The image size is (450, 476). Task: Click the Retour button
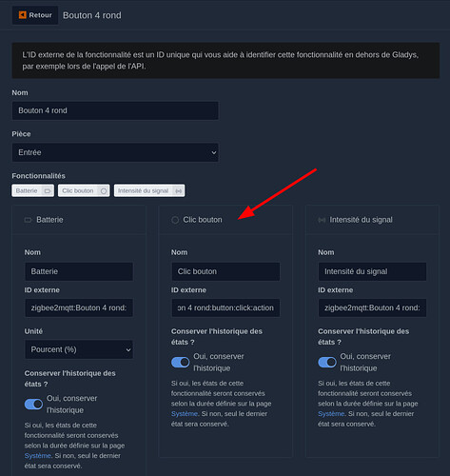[35, 15]
